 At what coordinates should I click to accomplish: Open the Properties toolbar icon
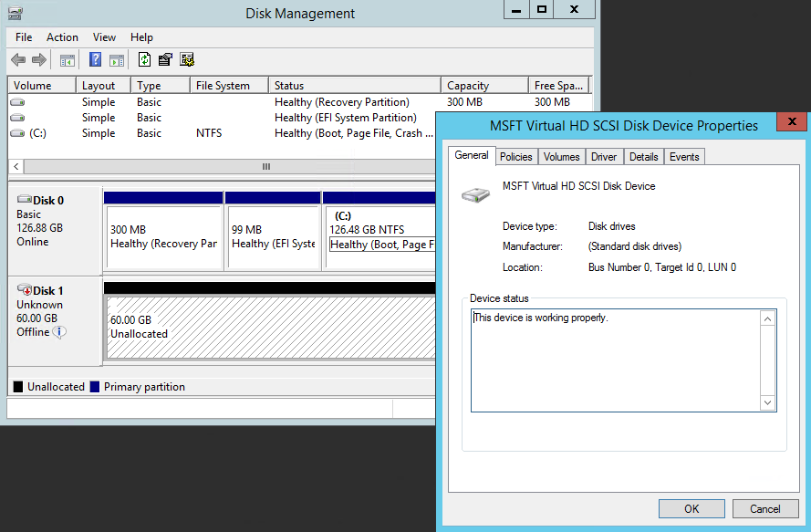coord(165,60)
